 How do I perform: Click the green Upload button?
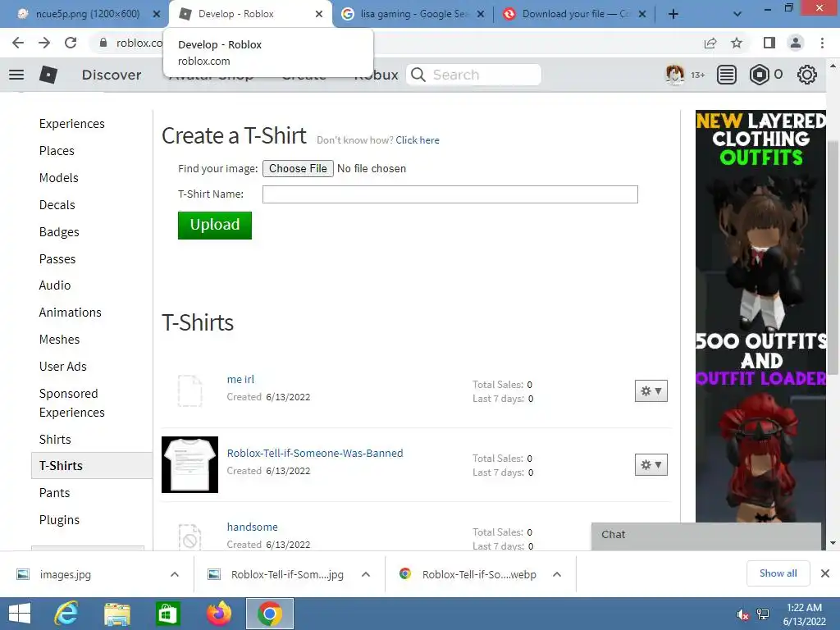click(x=215, y=225)
